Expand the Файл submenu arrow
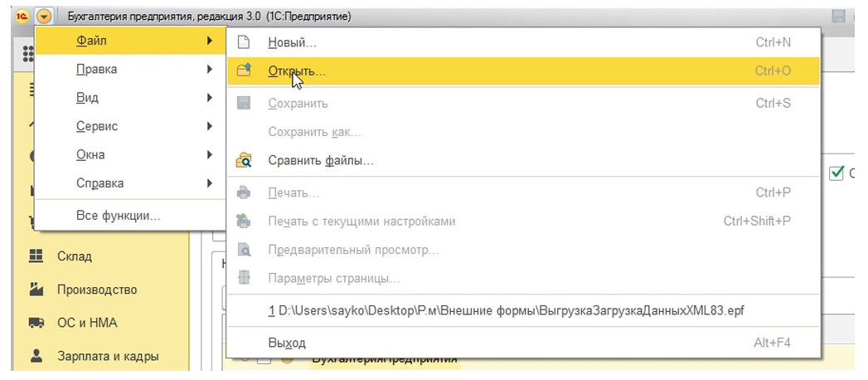 (210, 41)
